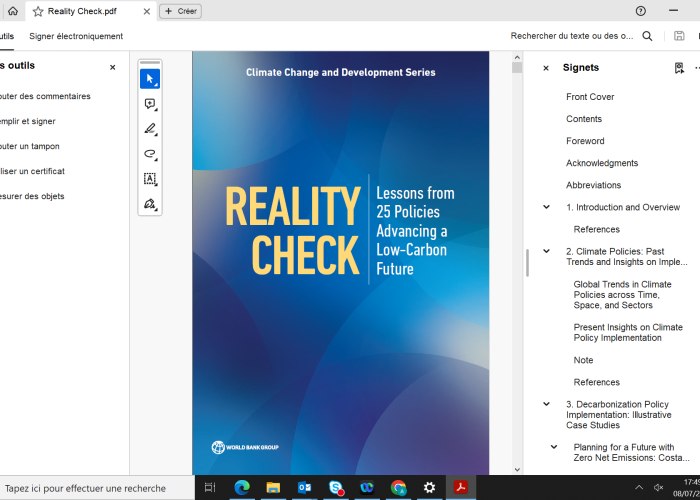700x500 pixels.
Task: Open Present Insights on Climate Policy bookmark
Action: [628, 333]
